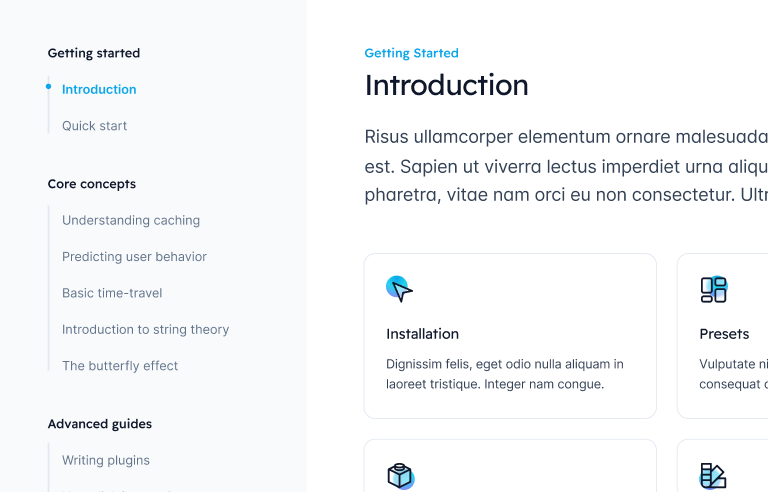Screen dimensions: 768x492
Task: Open Introduction to string theory
Action: 145,330
